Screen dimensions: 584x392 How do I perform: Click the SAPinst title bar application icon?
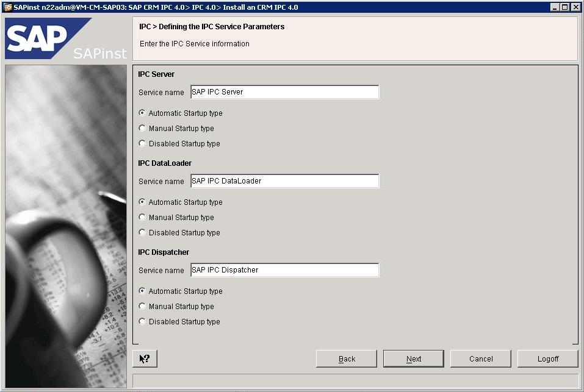[x=7, y=7]
